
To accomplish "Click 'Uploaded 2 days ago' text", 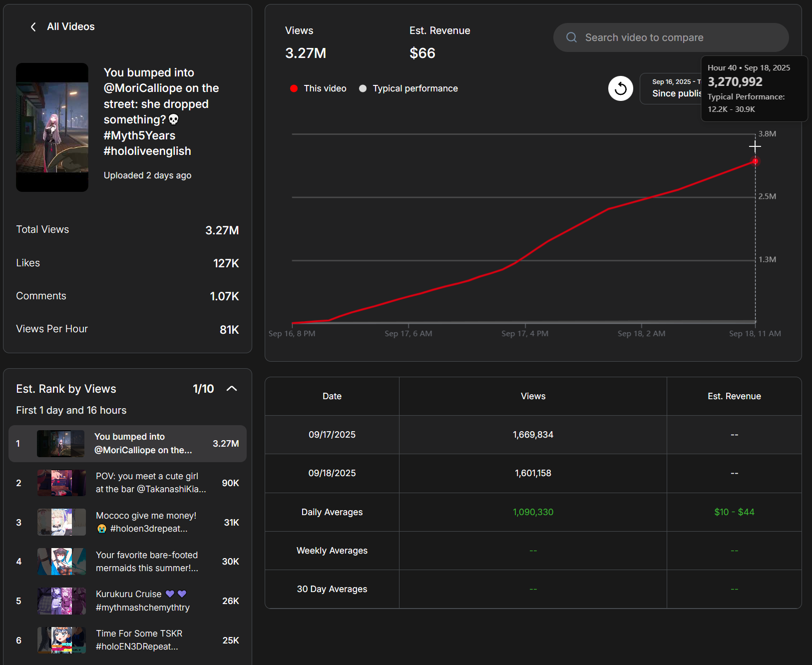I will click(x=147, y=175).
